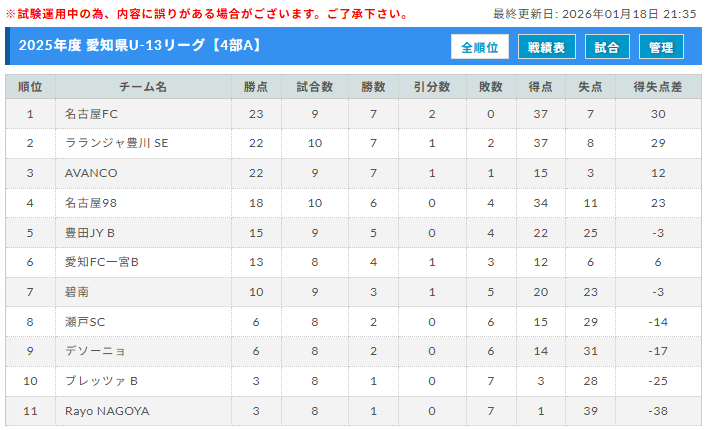This screenshot has width=709, height=430.
Task: Switch to the 試合 tab
Action: pyautogui.click(x=606, y=47)
